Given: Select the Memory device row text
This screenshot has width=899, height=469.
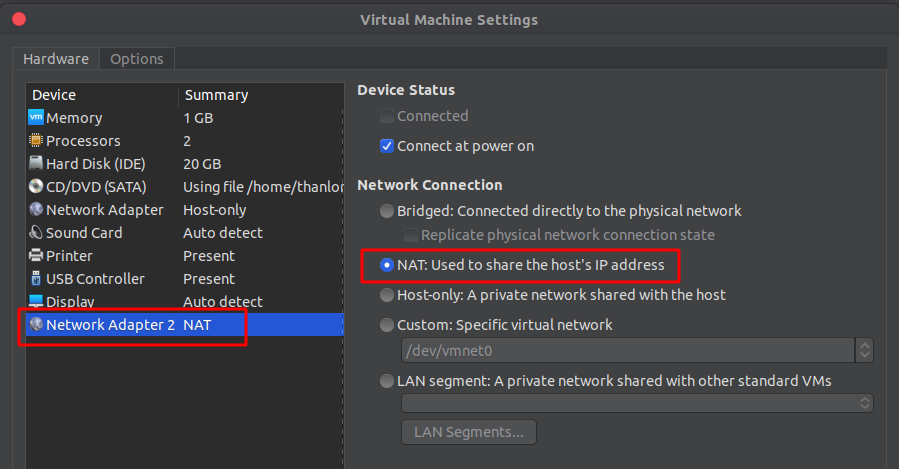Looking at the screenshot, I should click(x=74, y=118).
